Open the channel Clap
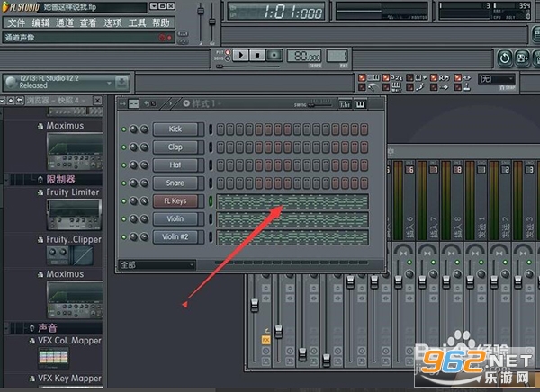The width and height of the screenshot is (540, 392). 175,147
